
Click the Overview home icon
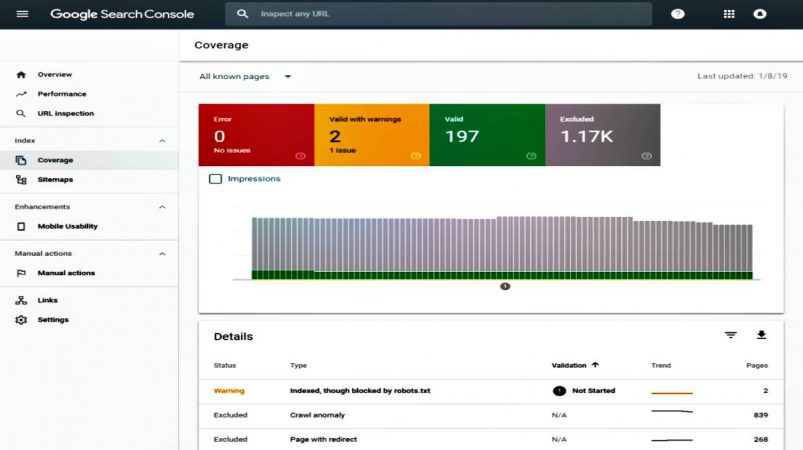point(21,75)
